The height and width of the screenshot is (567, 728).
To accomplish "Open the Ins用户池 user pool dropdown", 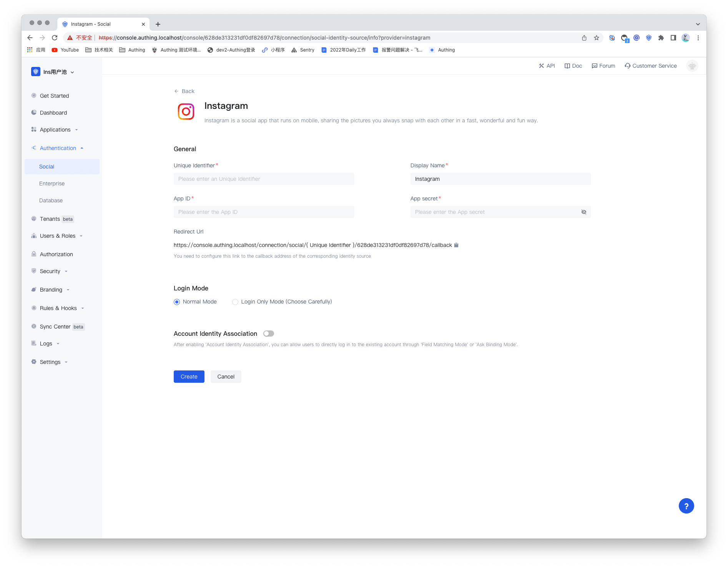I will tap(53, 72).
